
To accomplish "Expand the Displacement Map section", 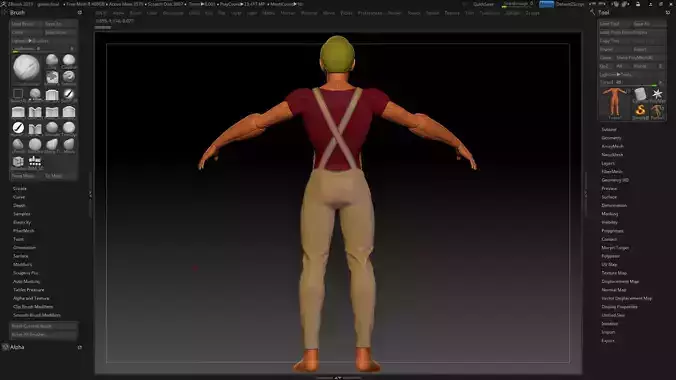I will click(x=620, y=282).
